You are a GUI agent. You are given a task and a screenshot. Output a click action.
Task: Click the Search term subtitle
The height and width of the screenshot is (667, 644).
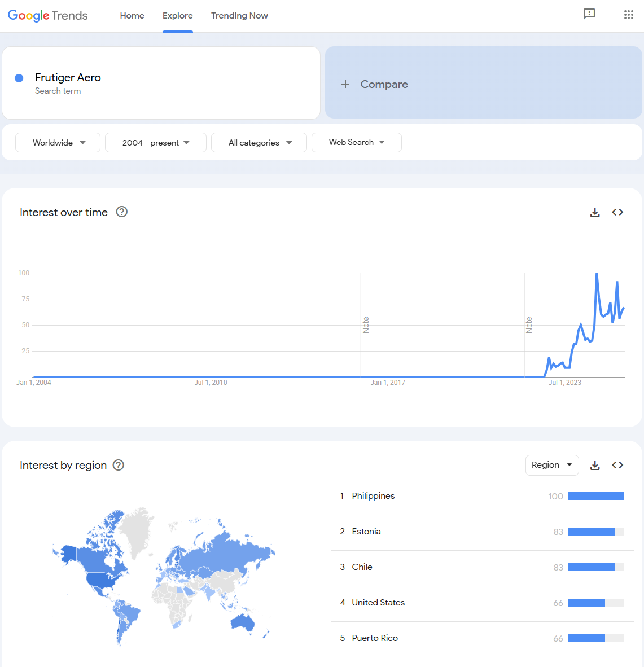point(58,91)
